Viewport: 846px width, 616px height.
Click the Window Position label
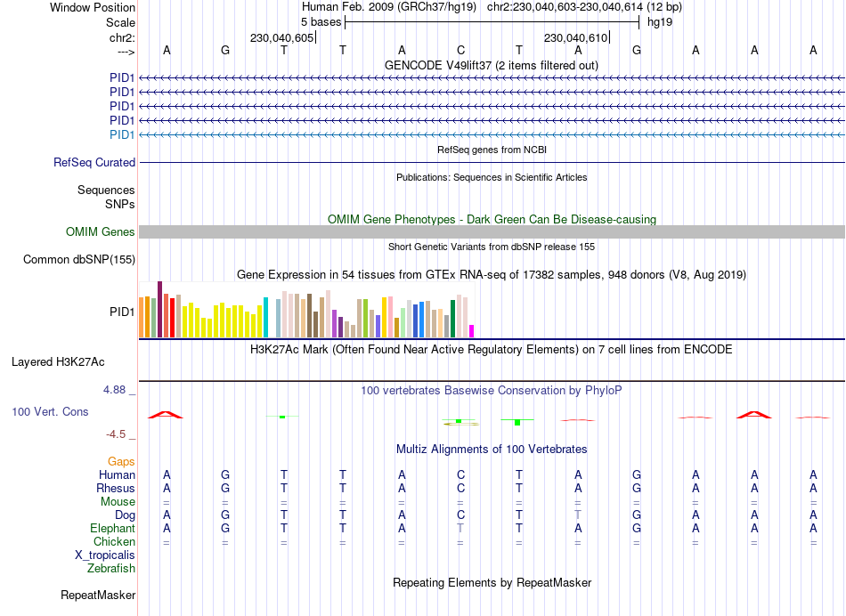point(93,7)
